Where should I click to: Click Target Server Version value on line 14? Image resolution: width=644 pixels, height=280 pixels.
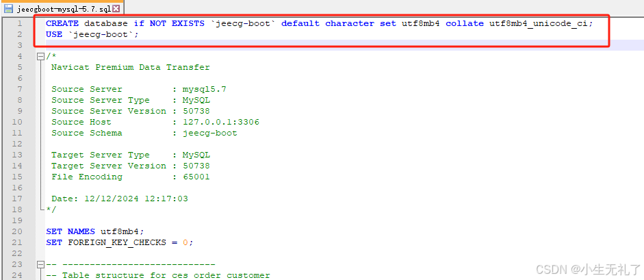pyautogui.click(x=196, y=166)
